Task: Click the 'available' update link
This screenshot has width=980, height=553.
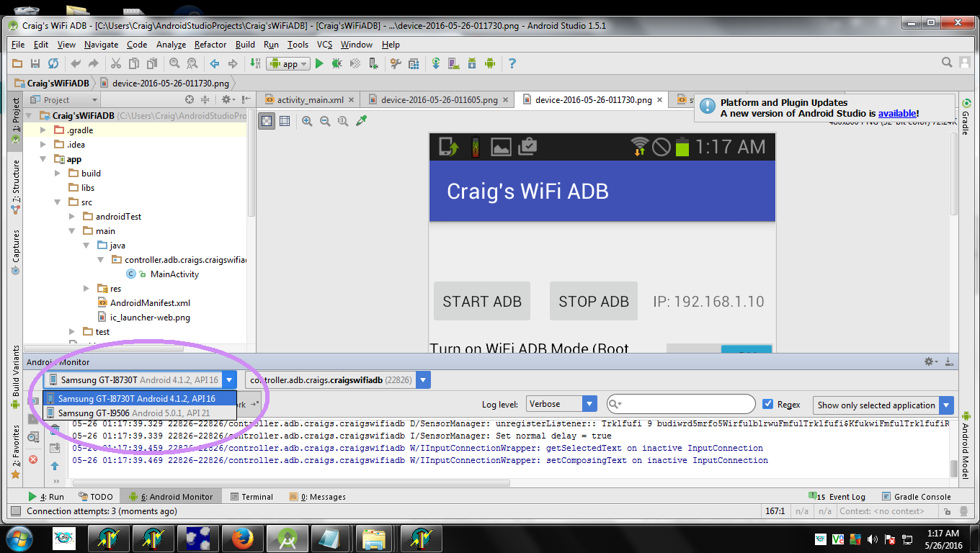Action: 897,113
